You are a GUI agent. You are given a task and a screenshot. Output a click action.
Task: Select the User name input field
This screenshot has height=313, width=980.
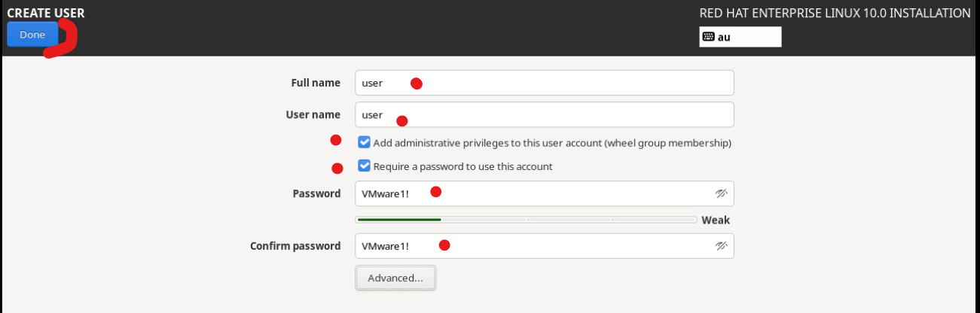click(545, 115)
